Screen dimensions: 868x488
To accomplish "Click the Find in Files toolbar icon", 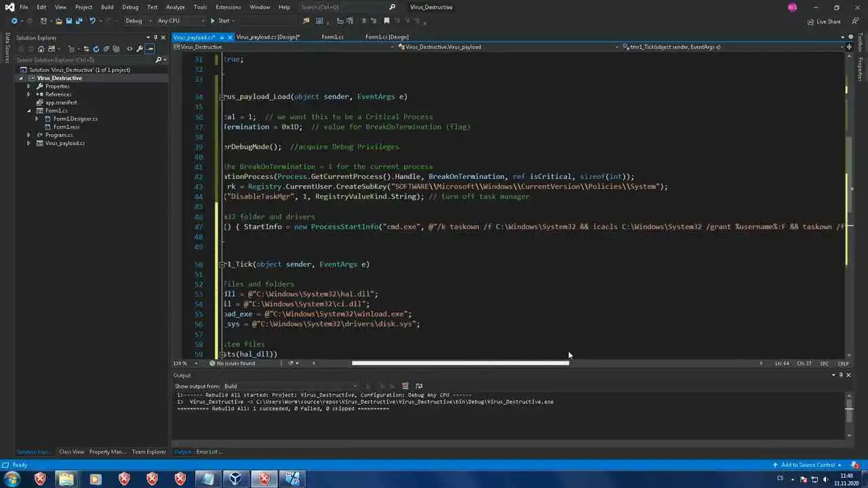I will coord(307,21).
